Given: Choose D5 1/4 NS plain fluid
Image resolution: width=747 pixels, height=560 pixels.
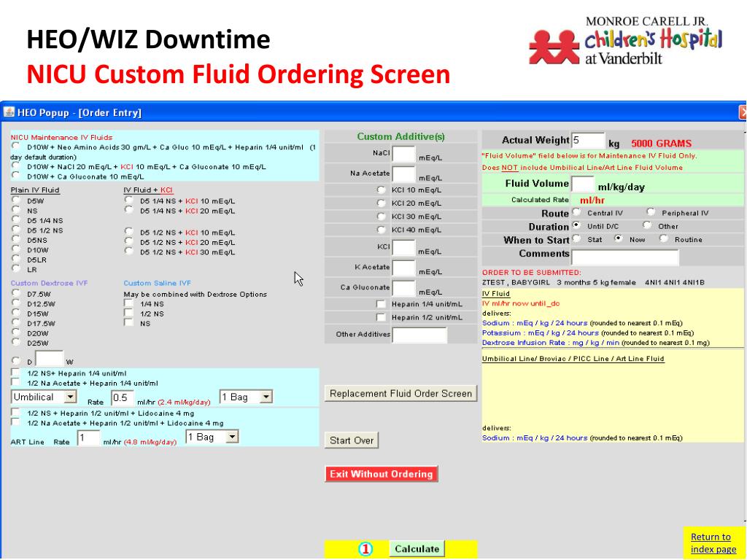Looking at the screenshot, I should click(x=16, y=219).
